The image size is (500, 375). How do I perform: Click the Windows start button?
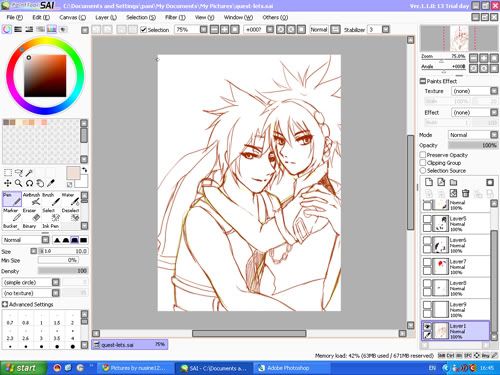pos(23,368)
